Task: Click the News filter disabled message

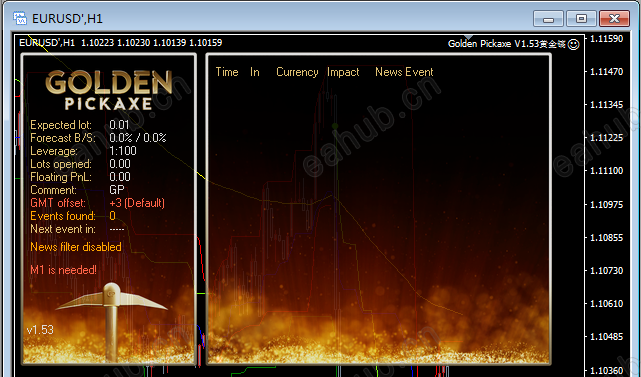Action: pos(76,247)
